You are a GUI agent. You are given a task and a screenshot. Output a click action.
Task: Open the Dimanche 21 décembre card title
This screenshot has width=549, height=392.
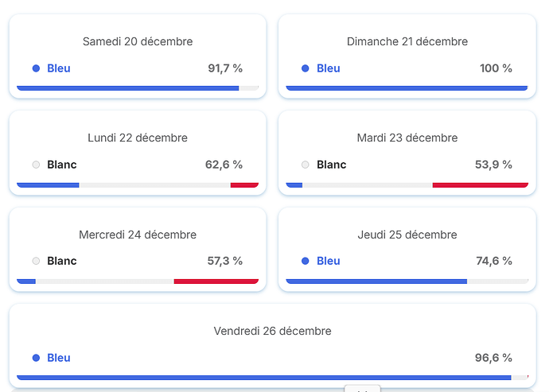coord(407,41)
